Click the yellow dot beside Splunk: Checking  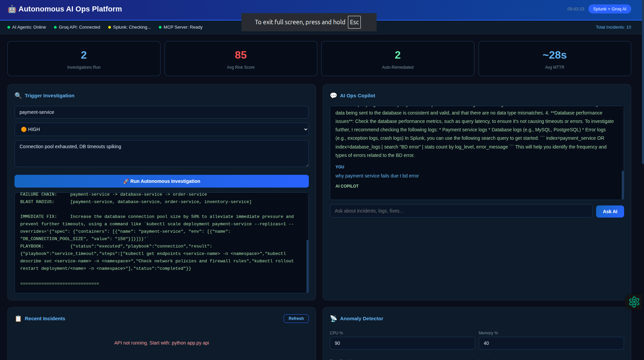[x=110, y=27]
